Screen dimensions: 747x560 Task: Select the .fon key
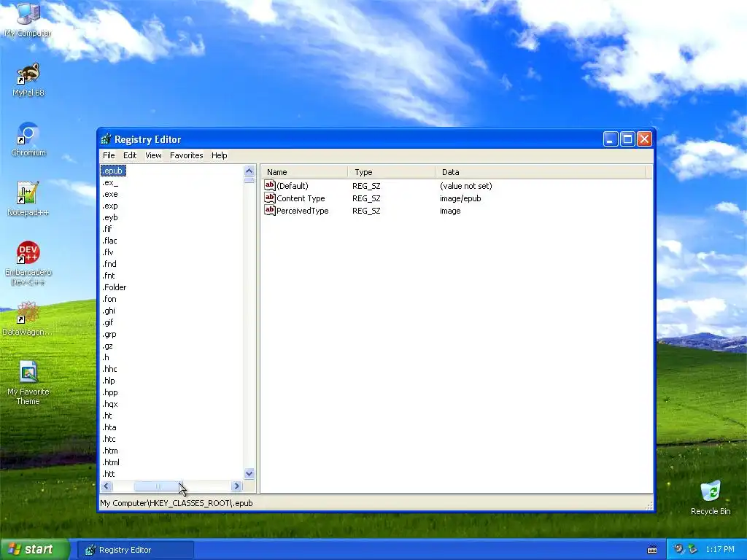click(109, 299)
